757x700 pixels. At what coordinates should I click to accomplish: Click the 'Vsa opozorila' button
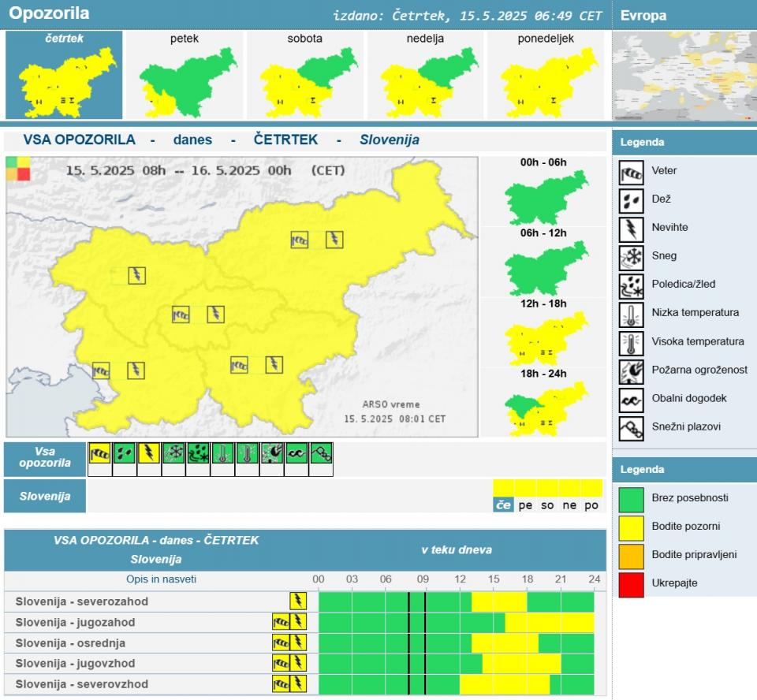tap(45, 458)
